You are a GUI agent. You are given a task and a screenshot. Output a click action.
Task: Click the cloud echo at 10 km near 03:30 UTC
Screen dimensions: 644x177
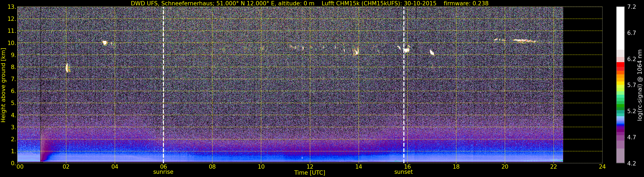coord(105,43)
